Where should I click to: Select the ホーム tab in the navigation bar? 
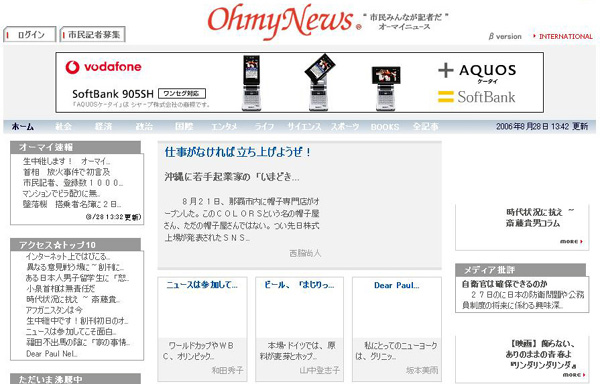23,127
